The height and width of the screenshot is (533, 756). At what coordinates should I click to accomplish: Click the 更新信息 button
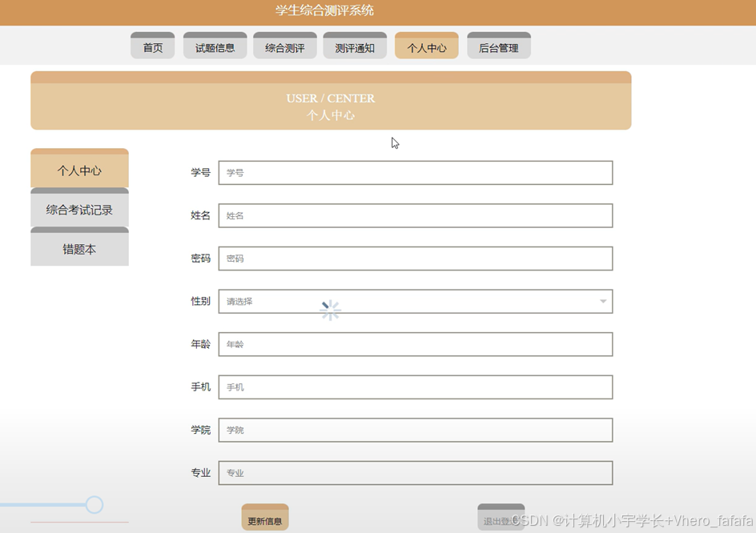coord(265,518)
